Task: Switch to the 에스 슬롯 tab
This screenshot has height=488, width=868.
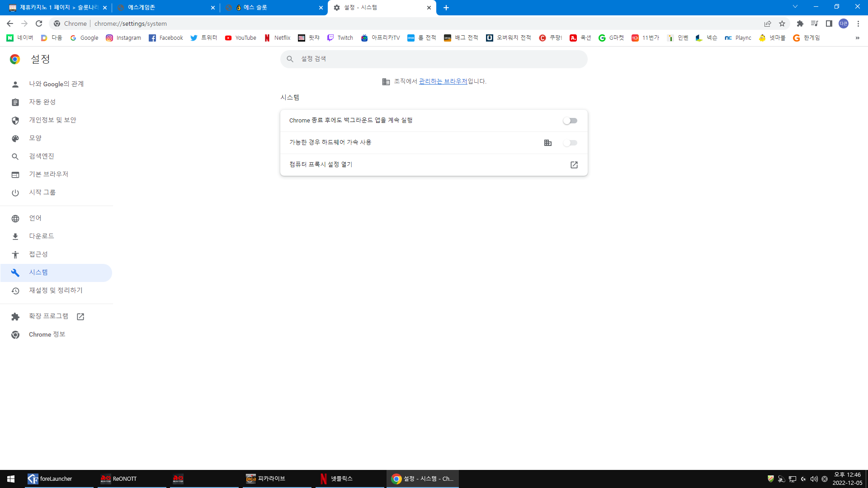Action: tap(274, 8)
